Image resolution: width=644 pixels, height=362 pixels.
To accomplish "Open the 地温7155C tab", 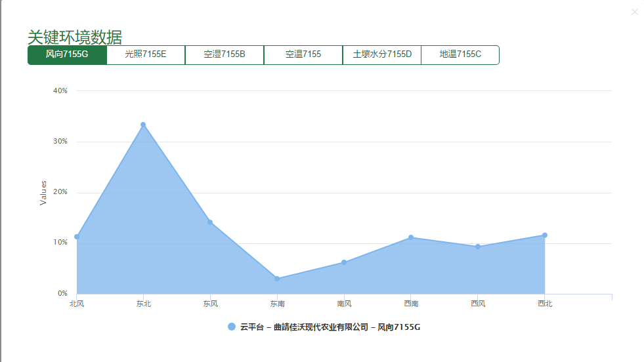I will tap(460, 54).
